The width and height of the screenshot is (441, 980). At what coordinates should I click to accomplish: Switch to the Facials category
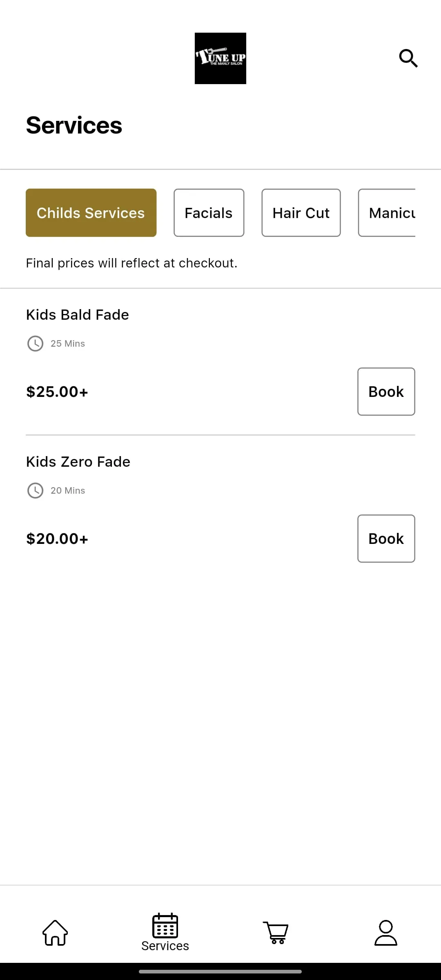pos(209,213)
